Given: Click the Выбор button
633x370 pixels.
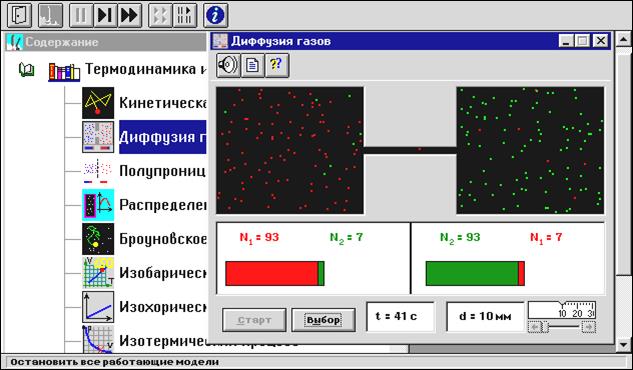Looking at the screenshot, I should pos(323,320).
